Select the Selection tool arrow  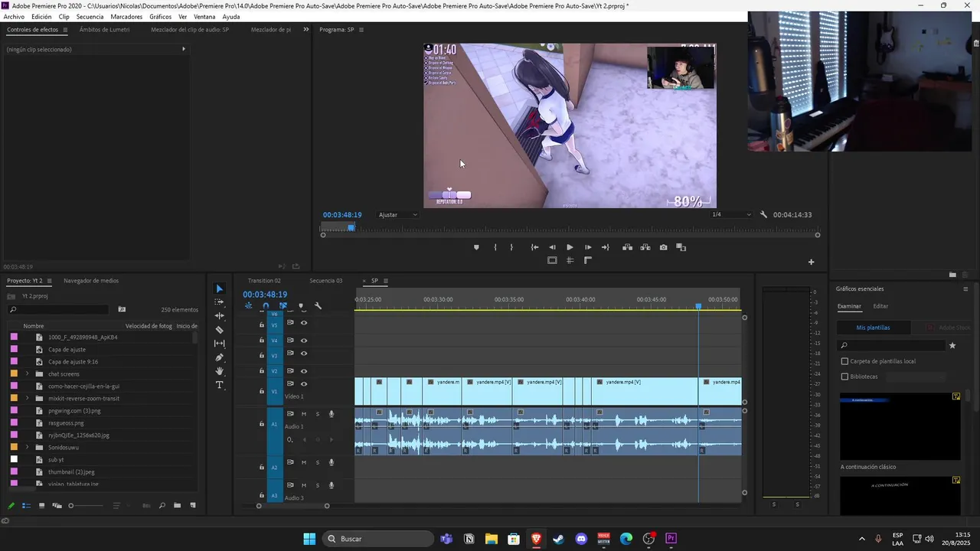coord(220,289)
